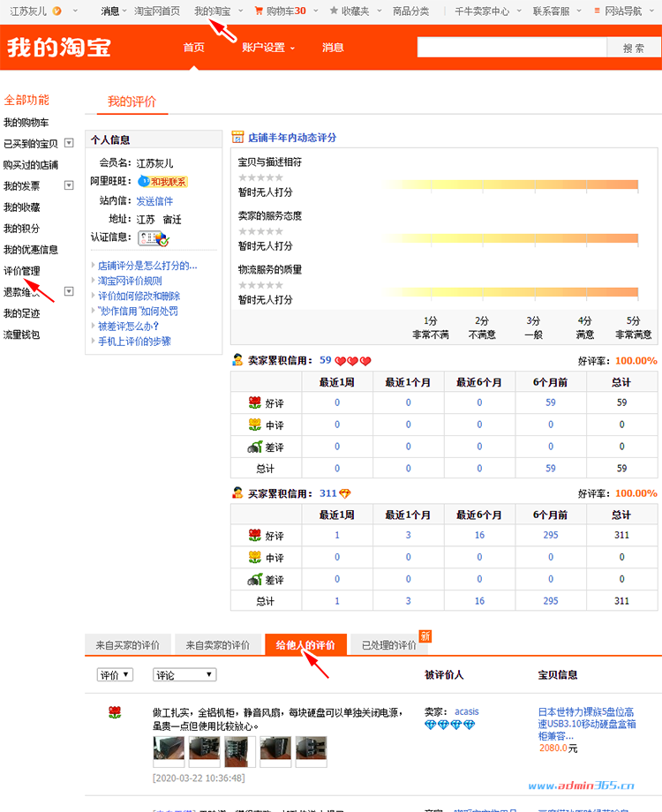Click buyer 好评 count 16 for 最近6个月

click(x=479, y=535)
